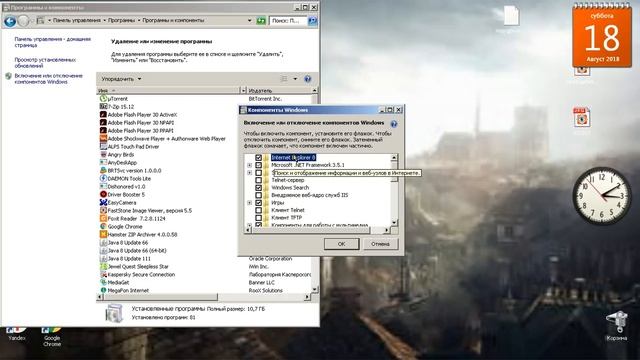The width and height of the screenshot is (640, 360).
Task: Toggle the Microsoft .NET Framework 3.5.1 checkbox
Action: click(x=258, y=165)
